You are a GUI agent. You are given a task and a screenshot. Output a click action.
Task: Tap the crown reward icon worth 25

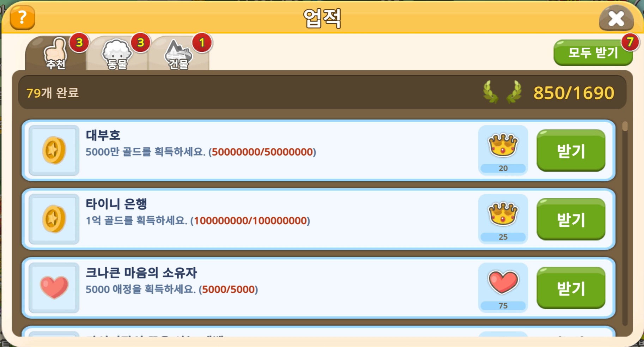pyautogui.click(x=503, y=214)
